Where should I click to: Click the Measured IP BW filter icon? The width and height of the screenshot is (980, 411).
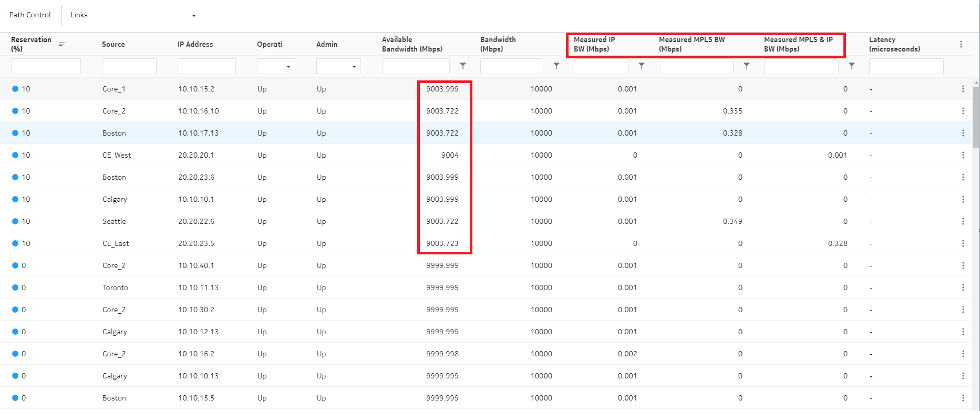pyautogui.click(x=642, y=66)
